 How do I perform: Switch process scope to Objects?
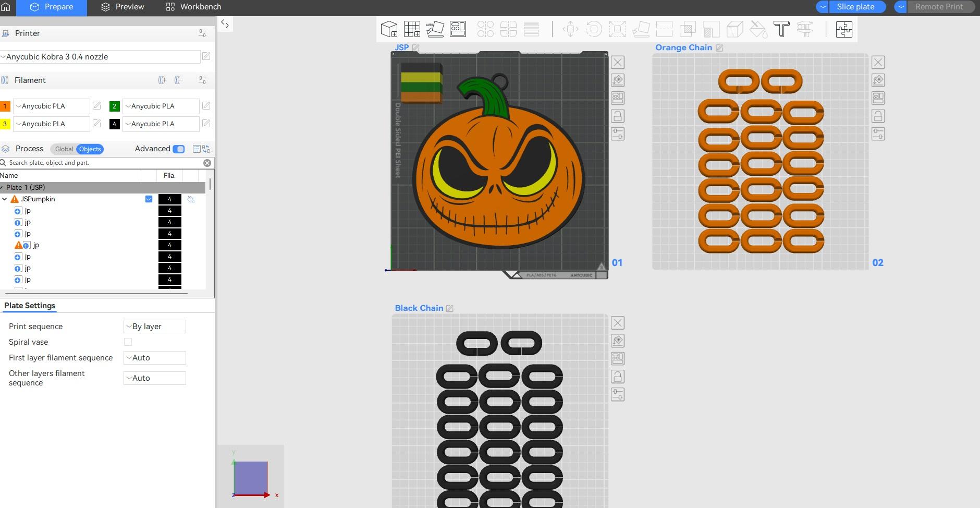tap(90, 149)
